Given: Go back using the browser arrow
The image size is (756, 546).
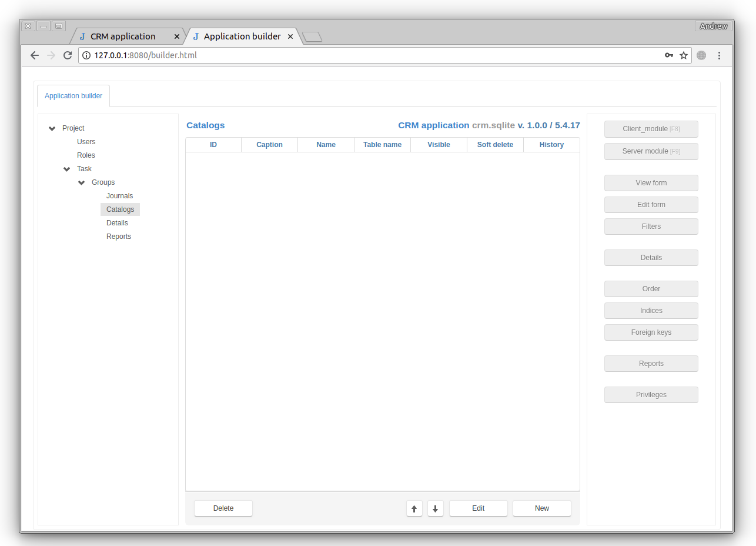Looking at the screenshot, I should pos(35,55).
